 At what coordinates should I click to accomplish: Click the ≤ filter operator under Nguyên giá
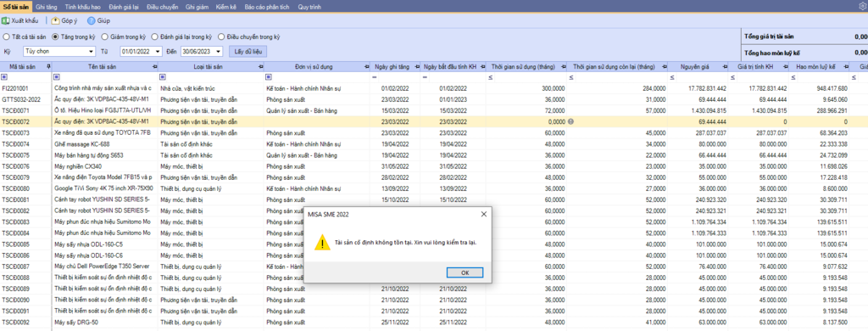tap(671, 77)
